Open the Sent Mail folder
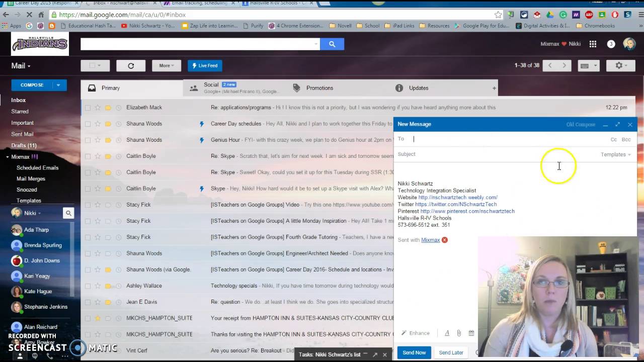 [22, 134]
